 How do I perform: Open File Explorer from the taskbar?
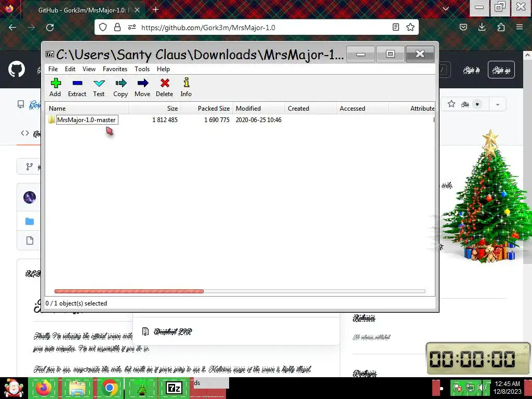pos(77,388)
